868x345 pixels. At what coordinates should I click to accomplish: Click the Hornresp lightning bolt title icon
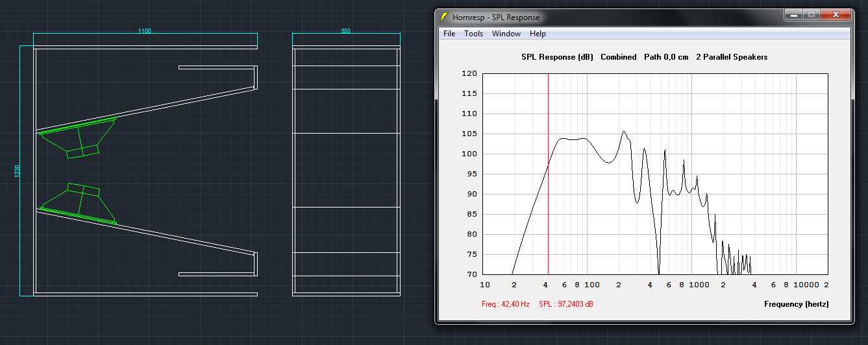coord(444,18)
